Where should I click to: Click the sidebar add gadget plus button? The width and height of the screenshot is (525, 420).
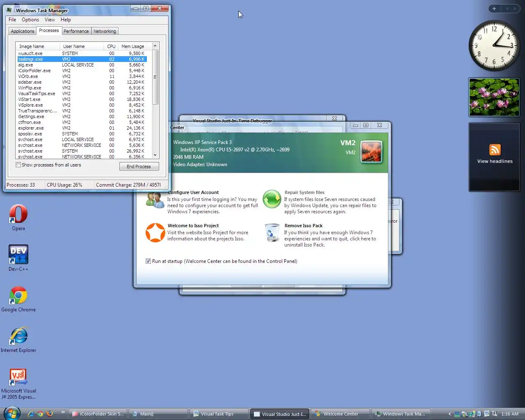[x=494, y=9]
